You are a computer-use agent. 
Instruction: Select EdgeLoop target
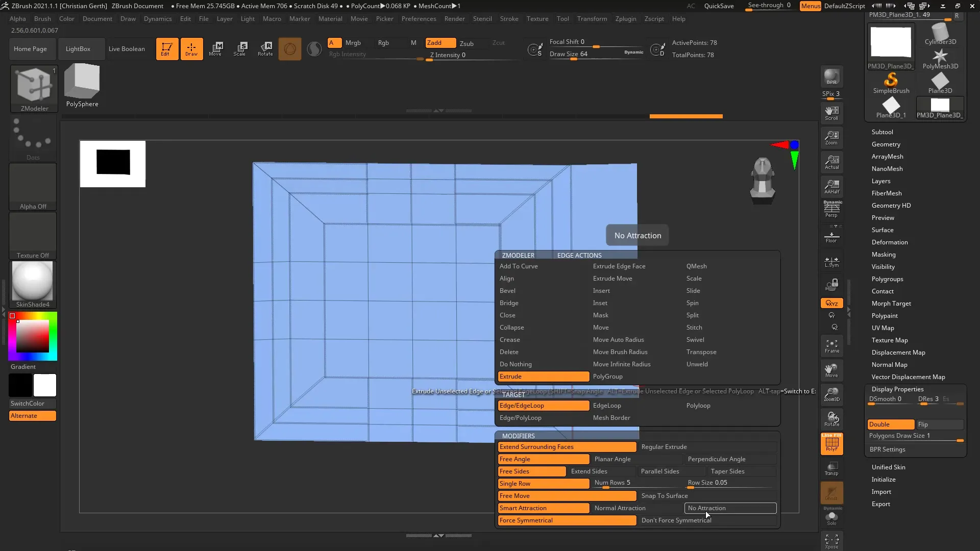point(637,406)
